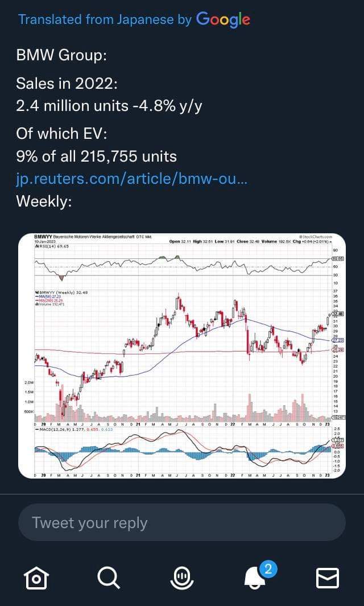Open the BMWYY weekly candlestick chart image
Image resolution: width=364 pixels, height=606 pixels.
182,356
